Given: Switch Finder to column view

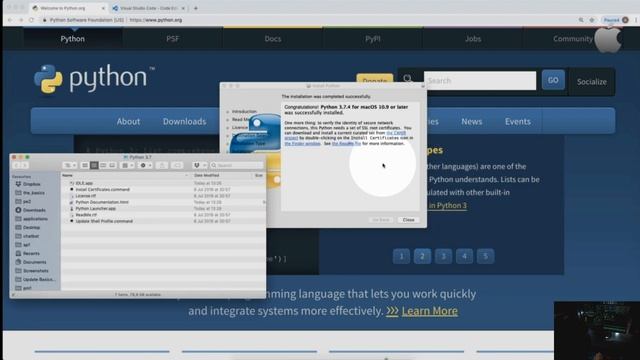Looking at the screenshot, I should point(103,165).
